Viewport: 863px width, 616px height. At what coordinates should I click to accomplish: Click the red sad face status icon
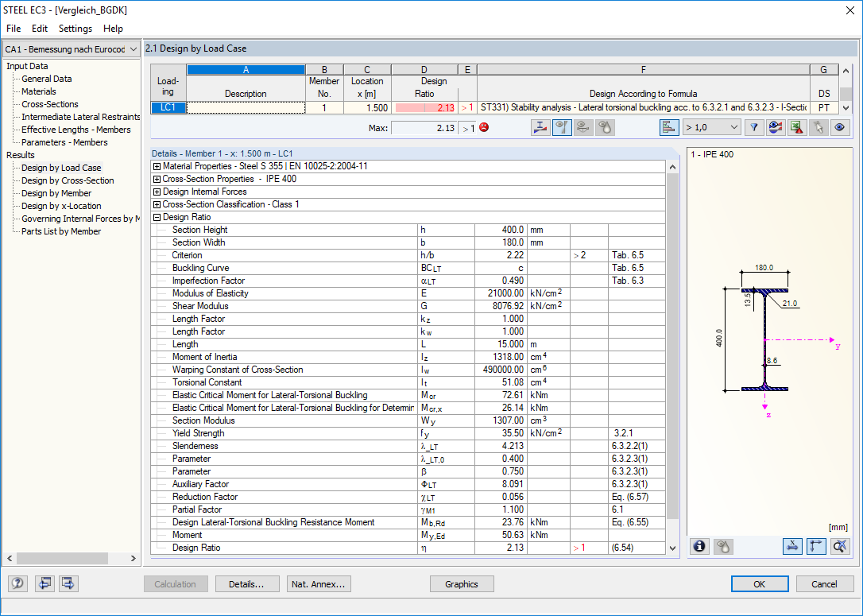pos(484,128)
